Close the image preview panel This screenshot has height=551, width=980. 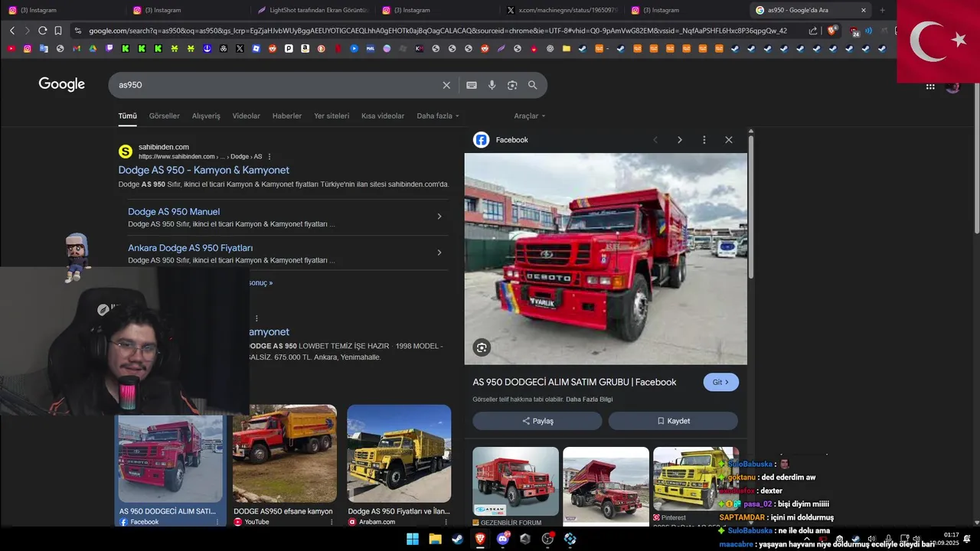click(x=729, y=140)
